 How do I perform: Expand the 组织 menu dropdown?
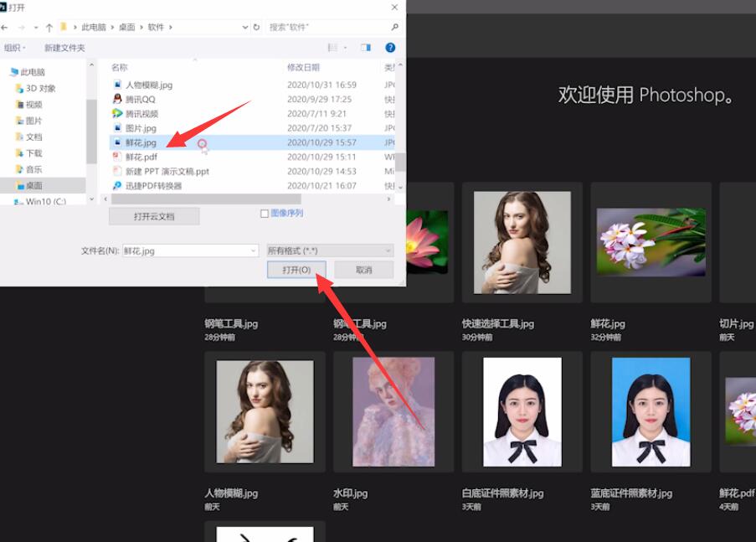[x=15, y=48]
